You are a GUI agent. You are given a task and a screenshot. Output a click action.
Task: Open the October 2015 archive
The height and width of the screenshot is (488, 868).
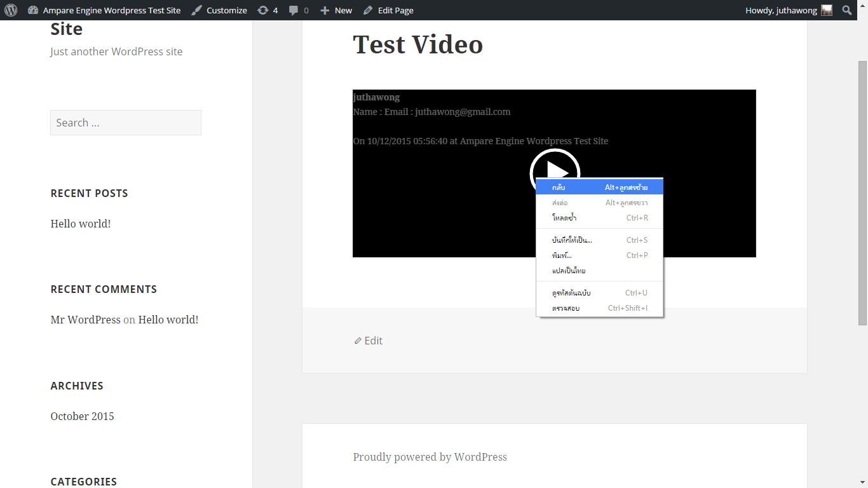82,416
